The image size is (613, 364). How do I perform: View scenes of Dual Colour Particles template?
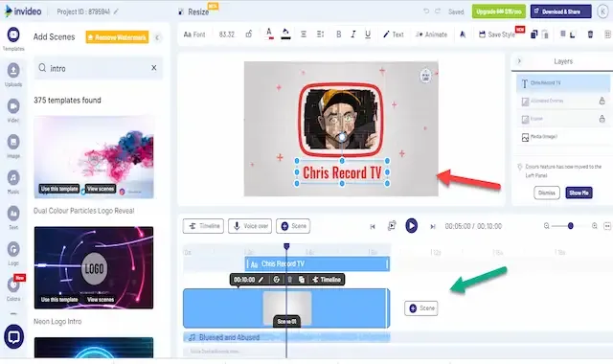coord(101,189)
